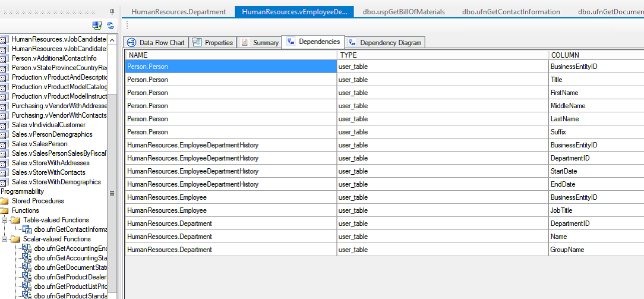The width and height of the screenshot is (644, 299).
Task: Click the view icon beside Person.vAdditionalContactInfo
Action: point(4,58)
